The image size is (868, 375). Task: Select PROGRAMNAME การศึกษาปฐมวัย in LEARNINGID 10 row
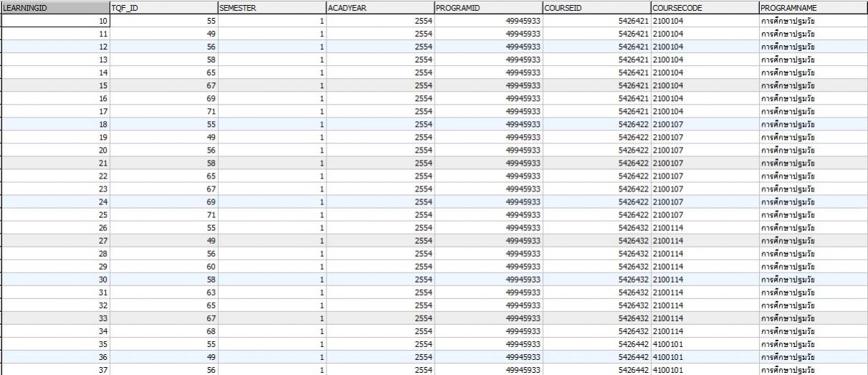click(x=813, y=22)
